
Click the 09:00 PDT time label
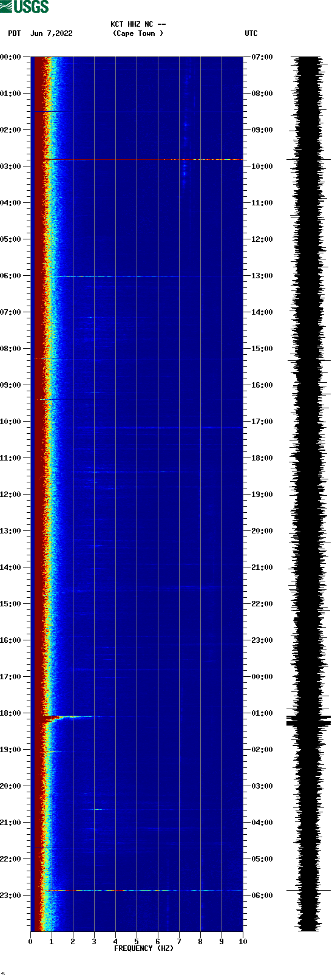tap(10, 385)
